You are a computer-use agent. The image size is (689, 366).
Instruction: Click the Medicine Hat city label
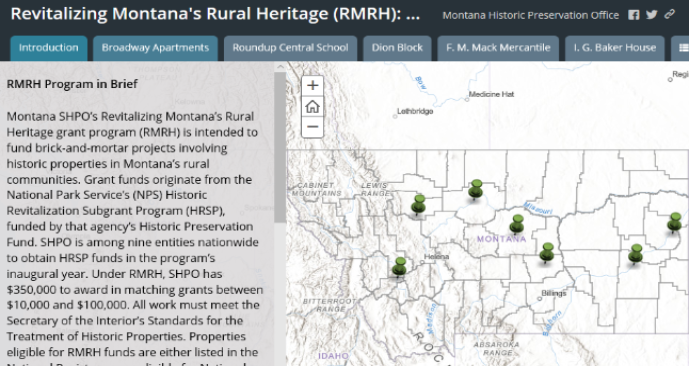pos(491,94)
